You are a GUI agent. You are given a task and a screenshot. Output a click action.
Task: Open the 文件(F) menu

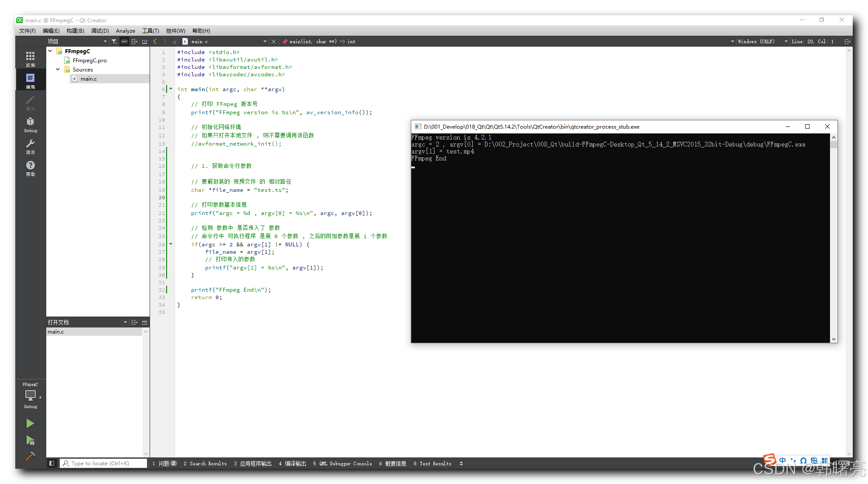(27, 31)
